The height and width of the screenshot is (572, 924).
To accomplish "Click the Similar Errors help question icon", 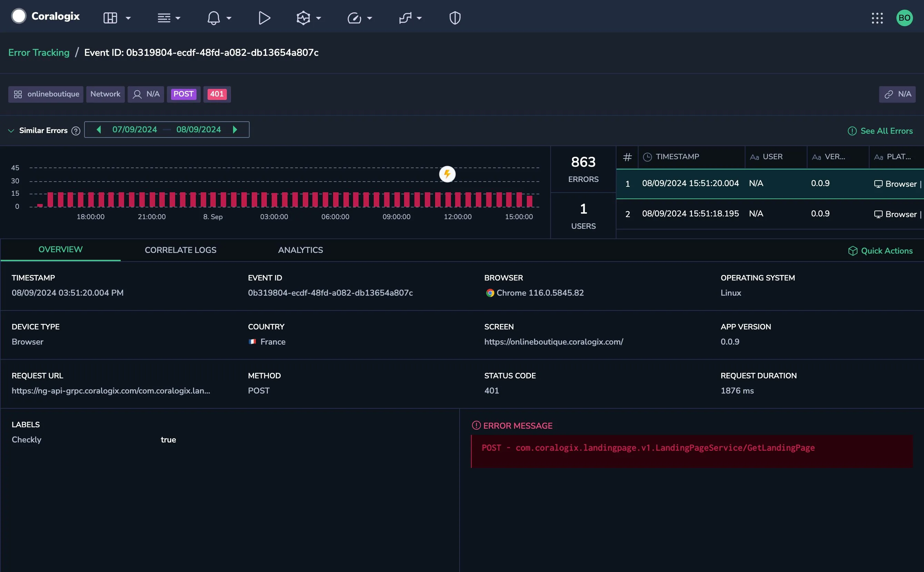I will click(76, 131).
